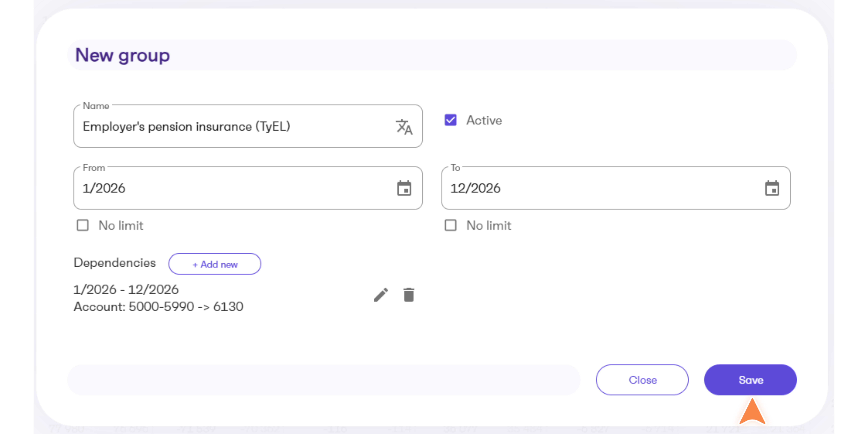Delete the 5000-5990 -> 6130 dependency

click(409, 295)
